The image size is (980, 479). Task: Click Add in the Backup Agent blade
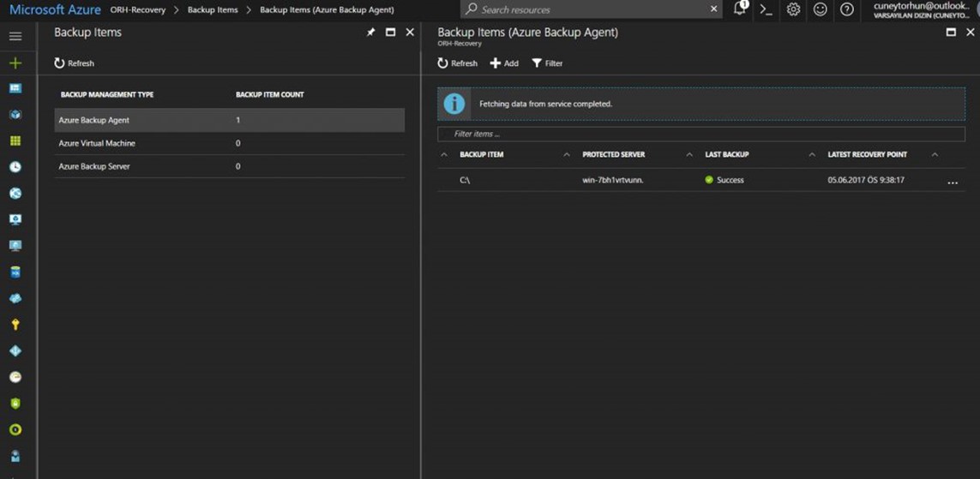click(504, 63)
